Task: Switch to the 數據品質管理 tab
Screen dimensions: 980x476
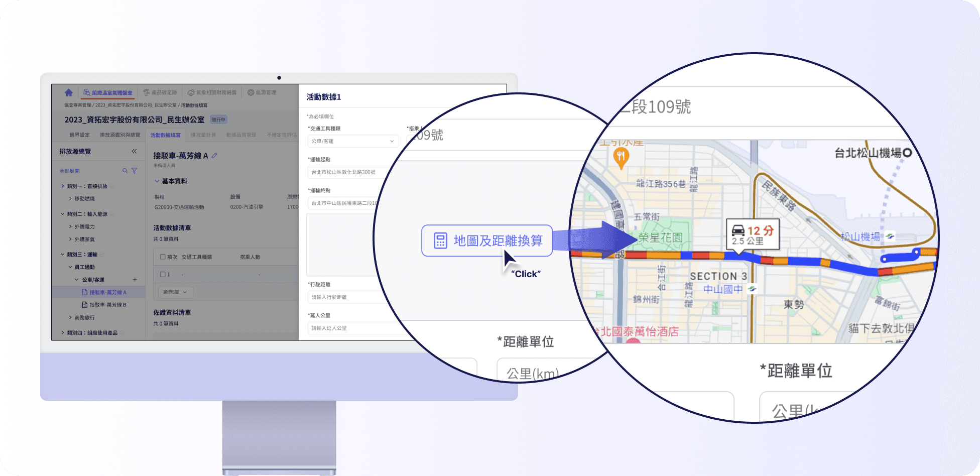Action: pos(241,135)
